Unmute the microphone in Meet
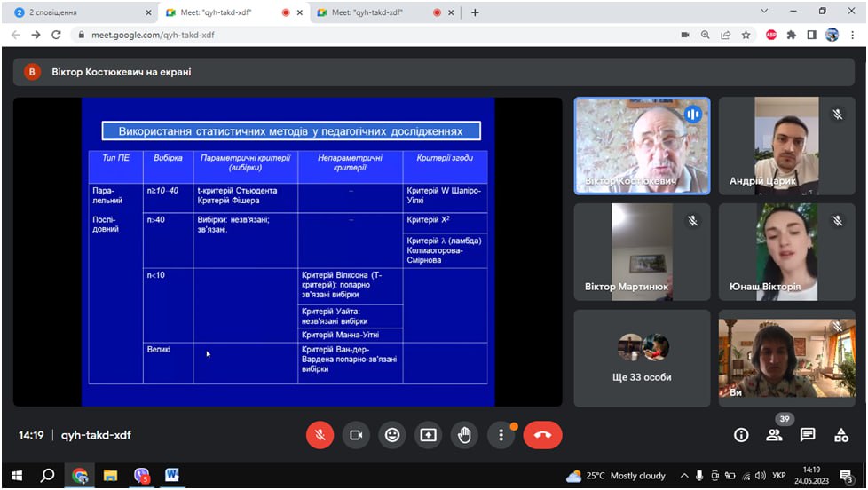Viewport: 868px width, 490px height. [320, 435]
